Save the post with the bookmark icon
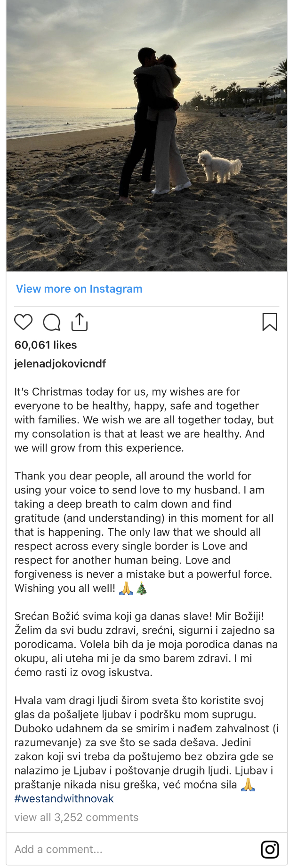 coord(270,322)
